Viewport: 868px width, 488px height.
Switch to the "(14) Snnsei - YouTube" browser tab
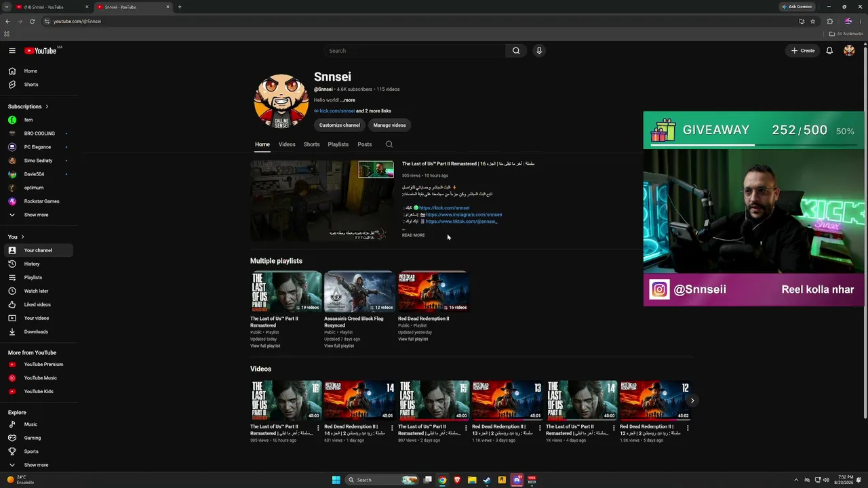point(53,7)
